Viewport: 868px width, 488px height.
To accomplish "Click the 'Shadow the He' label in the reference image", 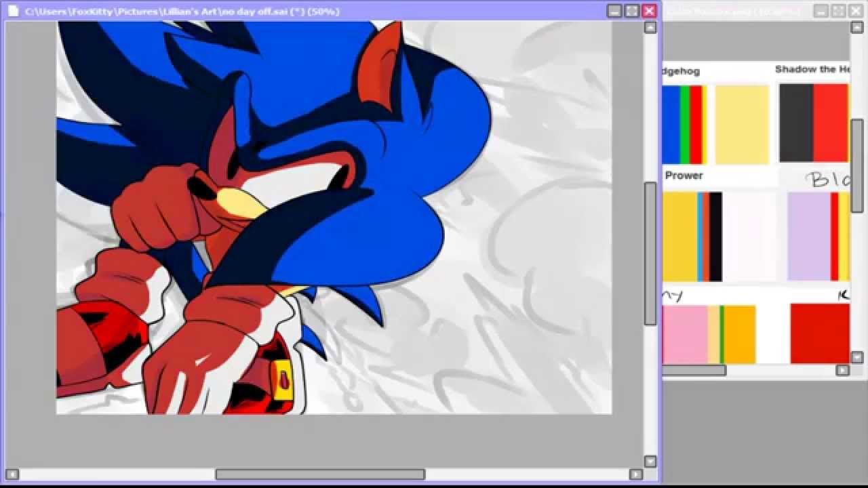I will pos(812,69).
